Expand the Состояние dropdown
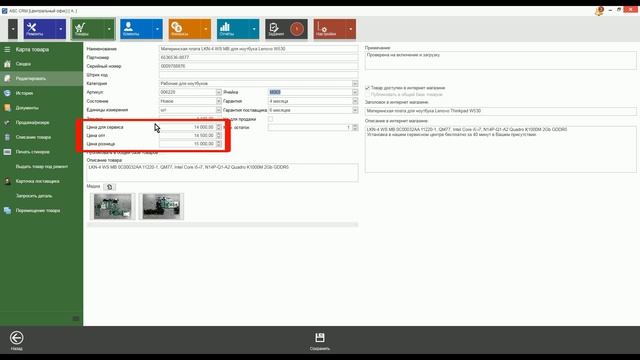 218,101
